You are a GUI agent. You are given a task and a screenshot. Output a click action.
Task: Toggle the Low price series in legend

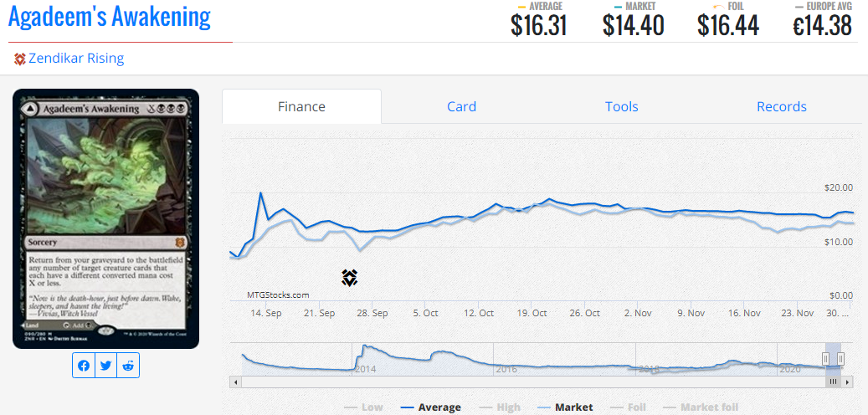(363, 407)
